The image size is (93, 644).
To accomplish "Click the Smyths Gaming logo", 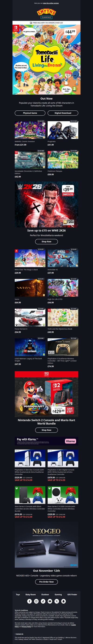I will 46,14.
